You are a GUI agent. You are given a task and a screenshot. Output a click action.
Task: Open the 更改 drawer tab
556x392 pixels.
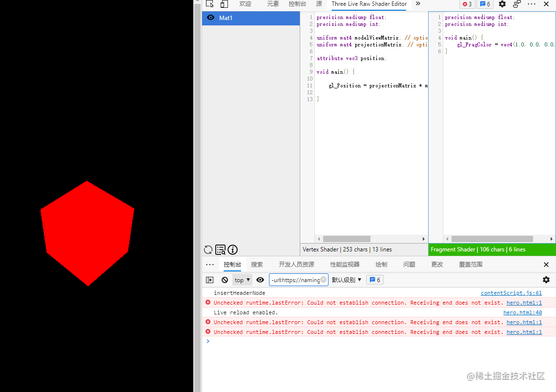(x=437, y=265)
